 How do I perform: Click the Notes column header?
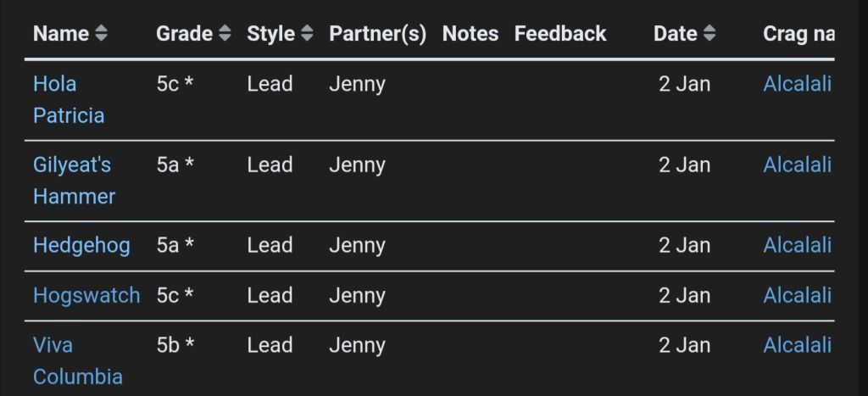coord(470,34)
